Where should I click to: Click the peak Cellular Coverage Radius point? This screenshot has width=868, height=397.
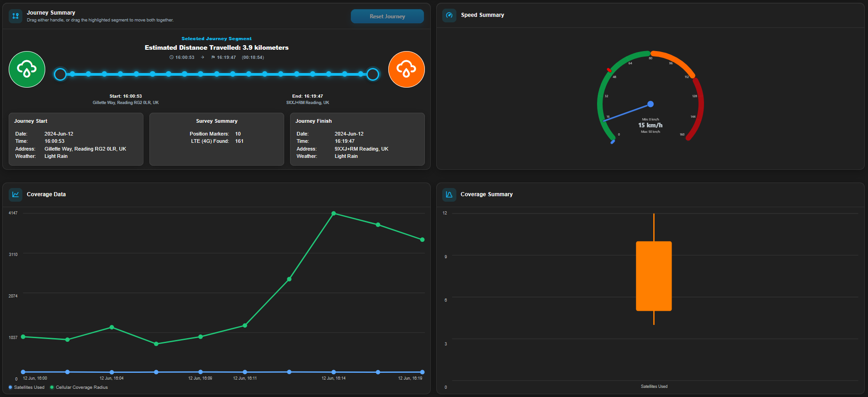(333, 214)
